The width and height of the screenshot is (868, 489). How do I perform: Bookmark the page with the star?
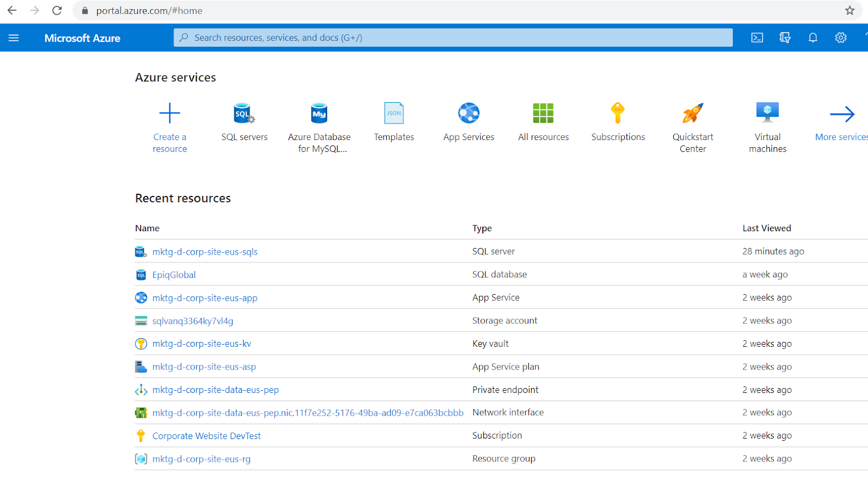(x=850, y=10)
